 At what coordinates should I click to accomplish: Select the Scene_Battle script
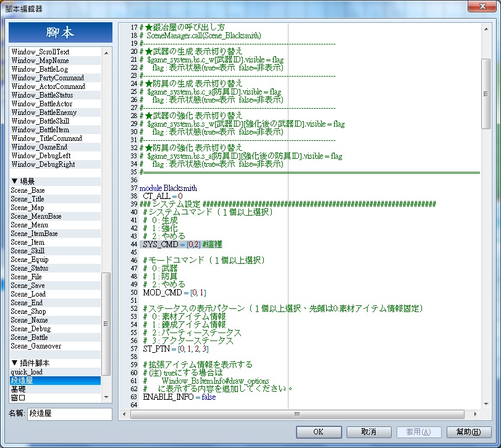point(56,337)
